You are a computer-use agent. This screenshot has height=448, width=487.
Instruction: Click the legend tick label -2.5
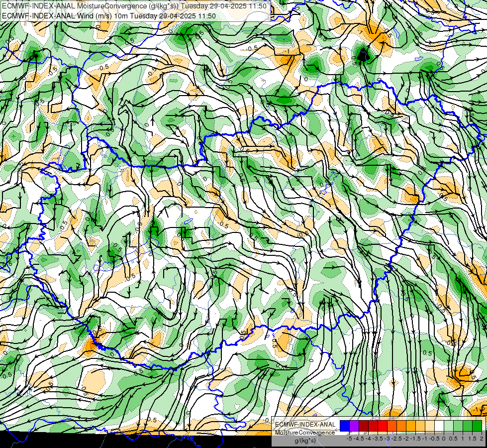coord(396,439)
